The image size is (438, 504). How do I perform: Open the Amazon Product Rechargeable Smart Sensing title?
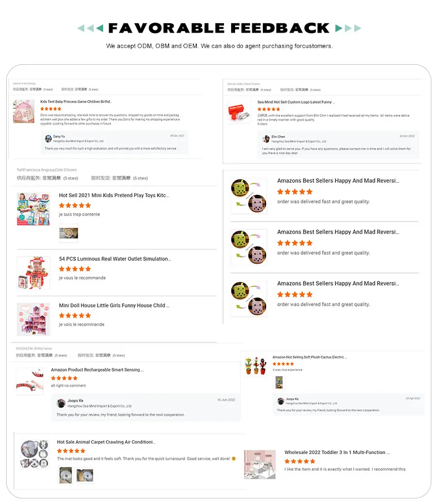[97, 370]
